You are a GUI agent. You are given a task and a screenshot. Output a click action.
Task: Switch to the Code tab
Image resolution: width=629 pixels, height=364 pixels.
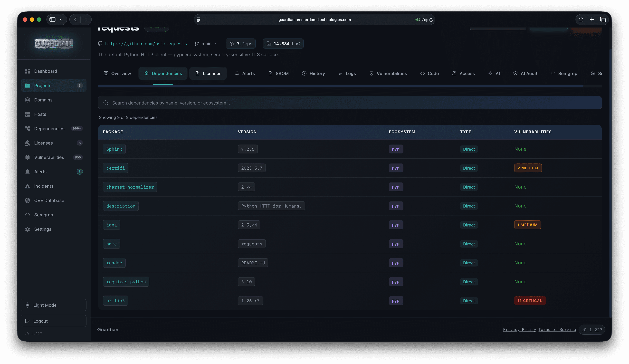[429, 73]
